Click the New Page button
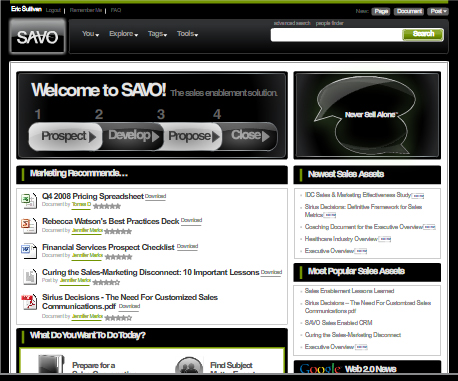This screenshot has height=381, width=458. [381, 11]
